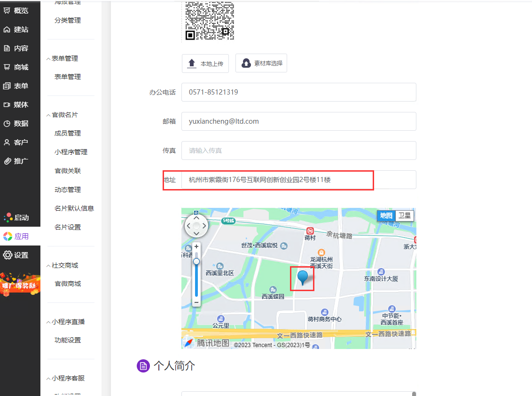Pan the map down

pos(196,233)
